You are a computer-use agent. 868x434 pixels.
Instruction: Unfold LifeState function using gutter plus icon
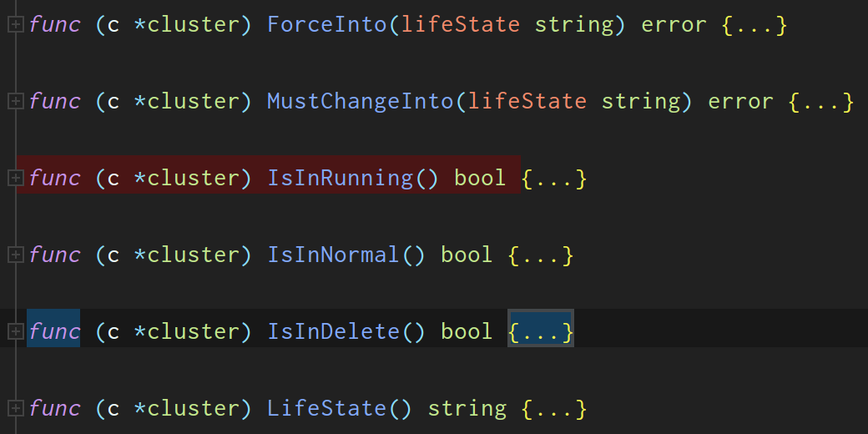(15, 409)
